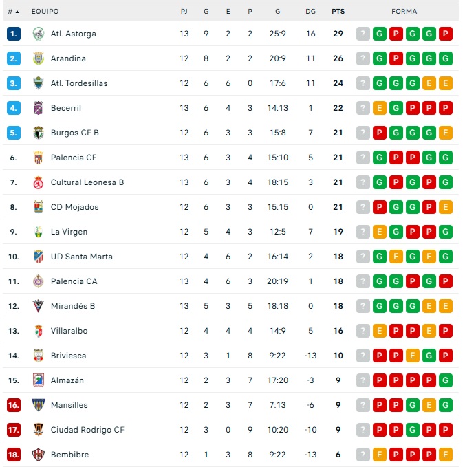Open the Palencia CF team link

[74, 158]
